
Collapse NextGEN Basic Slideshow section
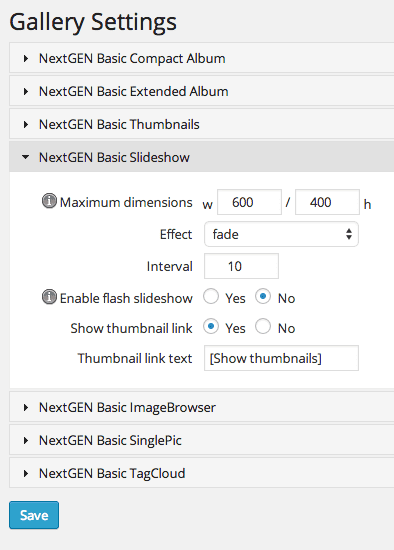[x=202, y=157]
